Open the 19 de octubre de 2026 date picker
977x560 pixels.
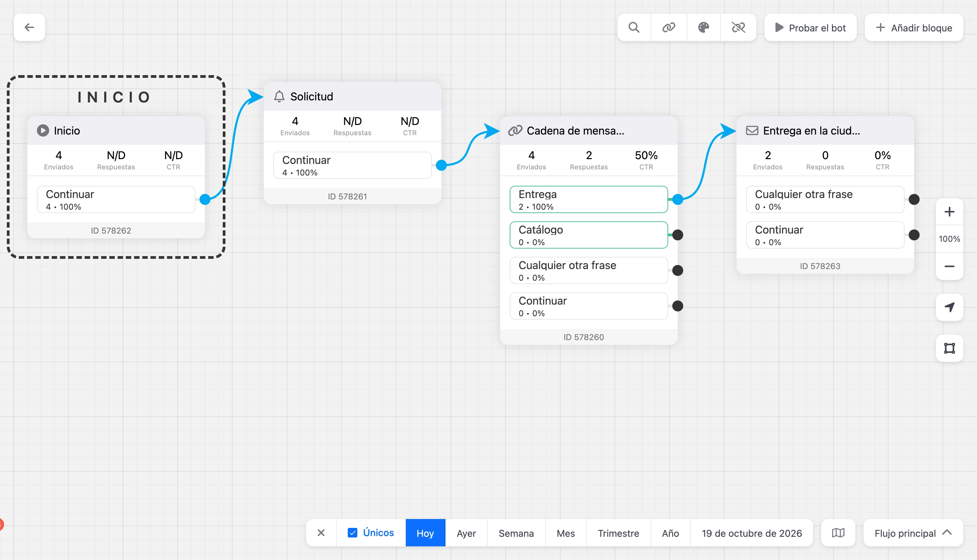point(752,533)
